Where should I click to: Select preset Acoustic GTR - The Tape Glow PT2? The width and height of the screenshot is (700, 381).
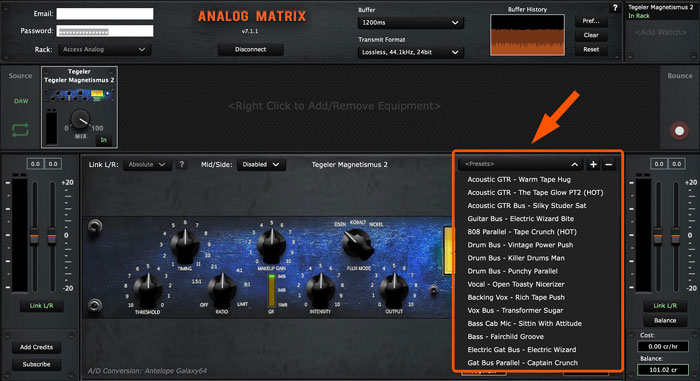[535, 193]
